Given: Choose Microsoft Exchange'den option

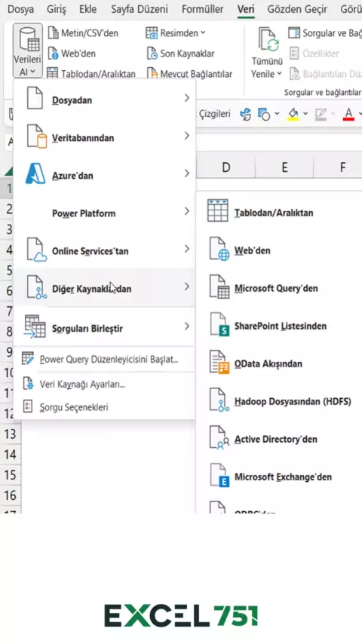Looking at the screenshot, I should [x=278, y=477].
